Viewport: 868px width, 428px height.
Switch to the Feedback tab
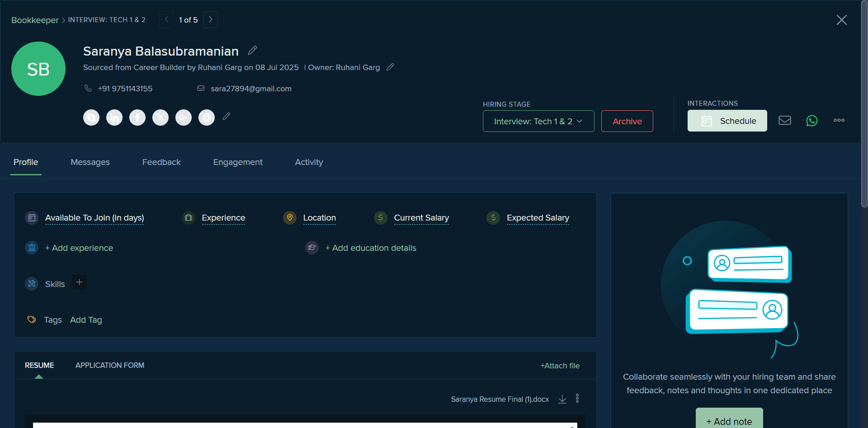161,162
